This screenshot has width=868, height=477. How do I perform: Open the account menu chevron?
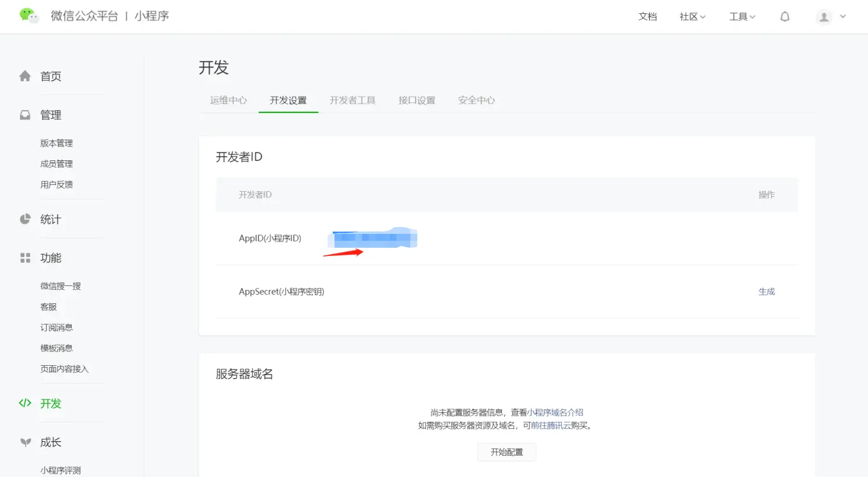843,17
